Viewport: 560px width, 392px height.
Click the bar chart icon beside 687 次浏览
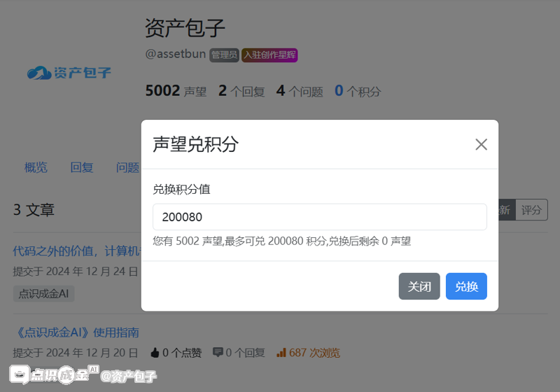(281, 353)
